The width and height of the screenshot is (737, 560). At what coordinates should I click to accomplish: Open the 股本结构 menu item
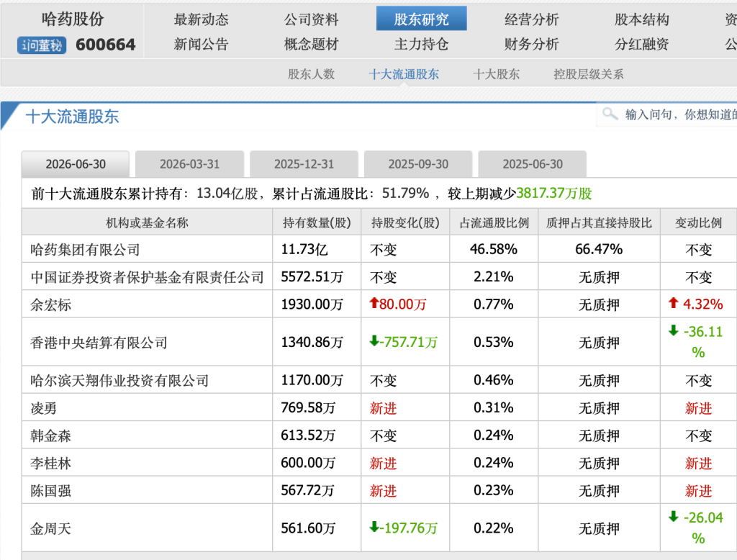(641, 19)
